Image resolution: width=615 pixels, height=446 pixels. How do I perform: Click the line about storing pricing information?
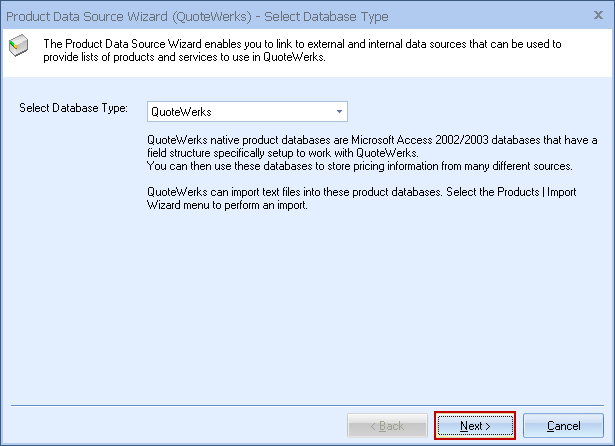click(x=358, y=166)
